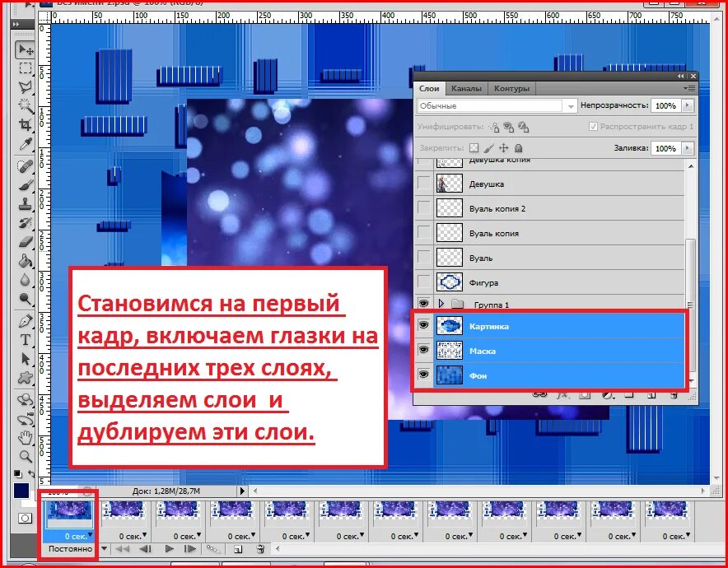Screen dimensions: 728x568
Task: Click the delete frame trash icon
Action: coord(260,549)
